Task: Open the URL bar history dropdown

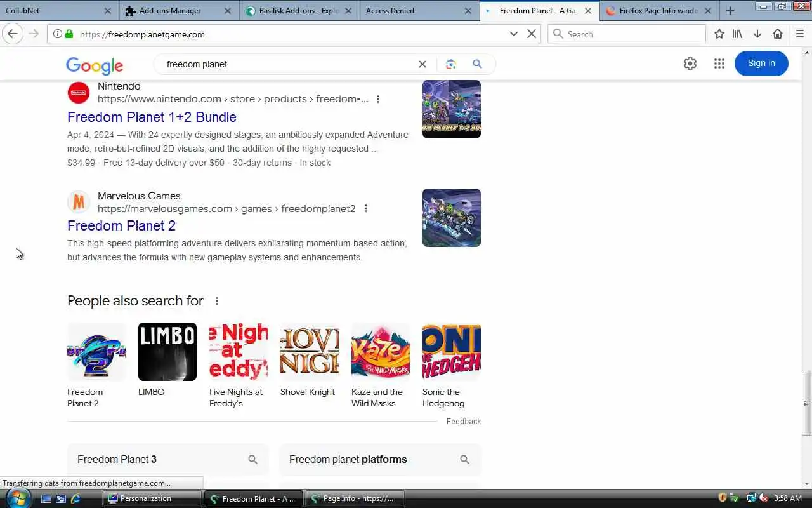Action: 514,34
